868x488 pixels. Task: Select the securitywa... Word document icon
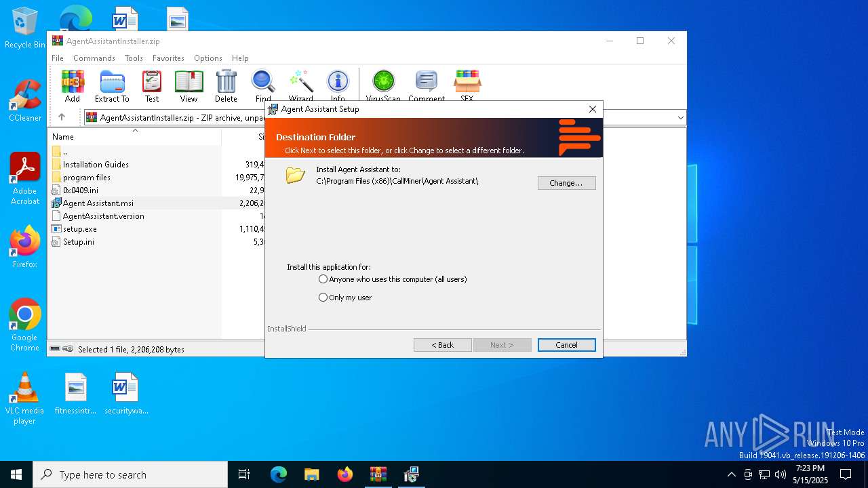[126, 393]
